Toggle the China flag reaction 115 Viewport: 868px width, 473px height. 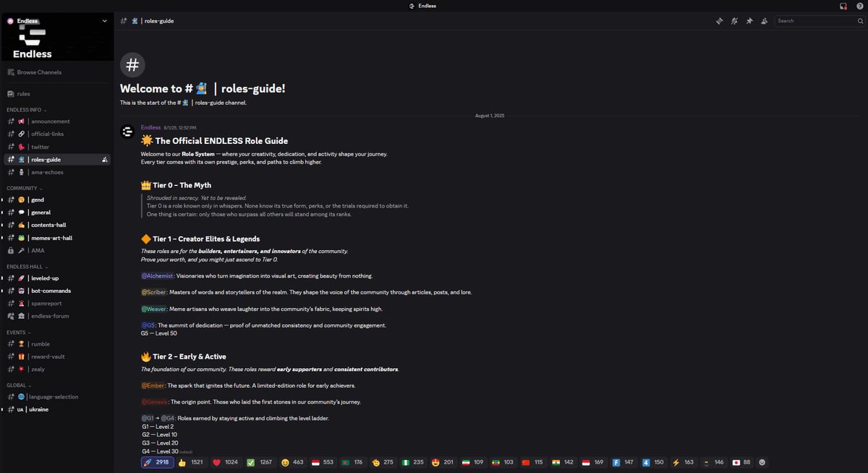click(532, 462)
